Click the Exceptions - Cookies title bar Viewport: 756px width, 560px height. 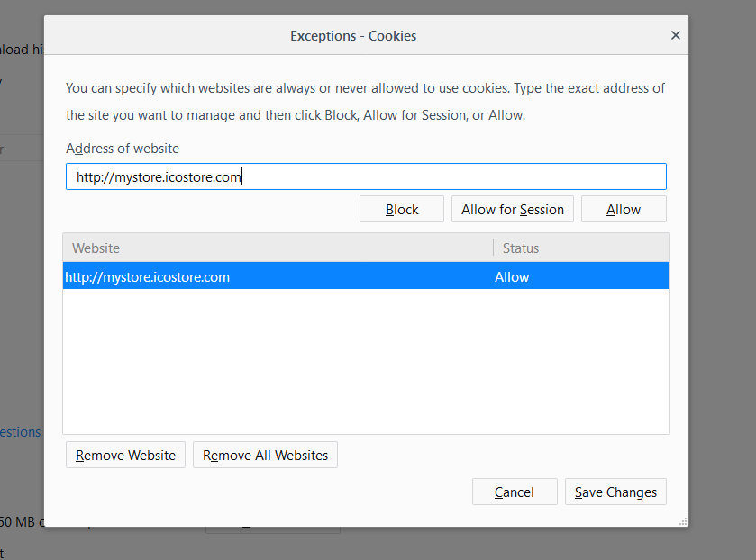tap(353, 36)
